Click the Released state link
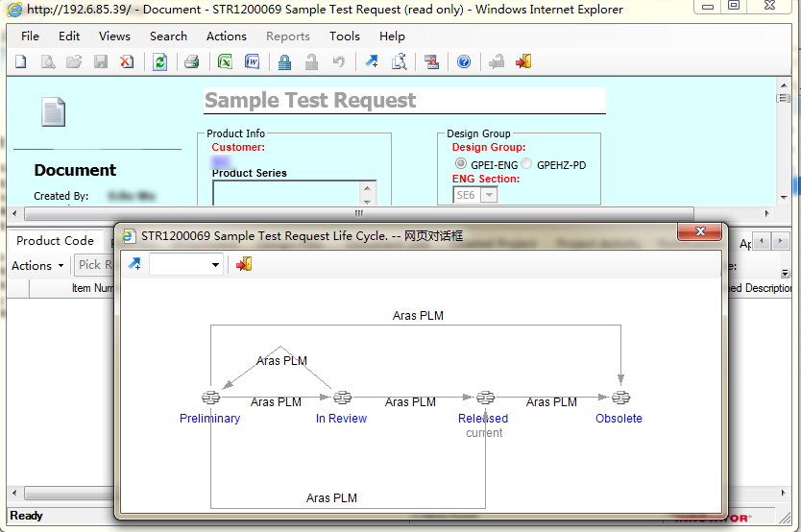This screenshot has height=532, width=801. (483, 418)
